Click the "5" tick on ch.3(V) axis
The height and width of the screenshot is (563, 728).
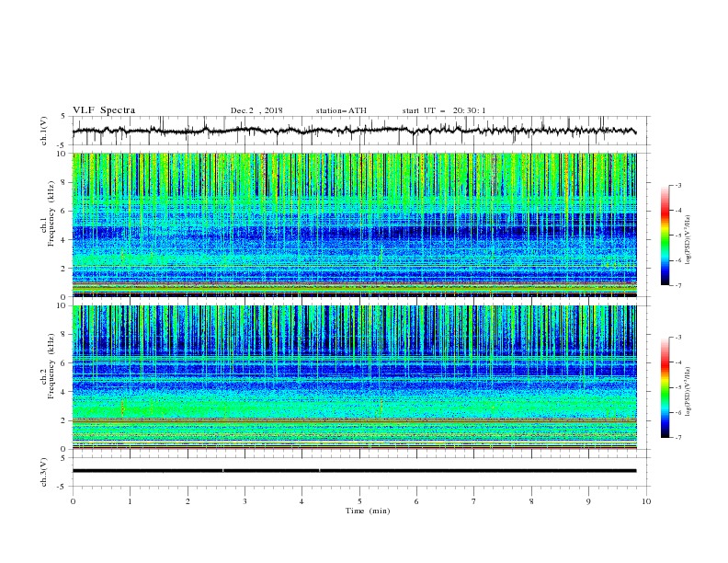pos(63,458)
